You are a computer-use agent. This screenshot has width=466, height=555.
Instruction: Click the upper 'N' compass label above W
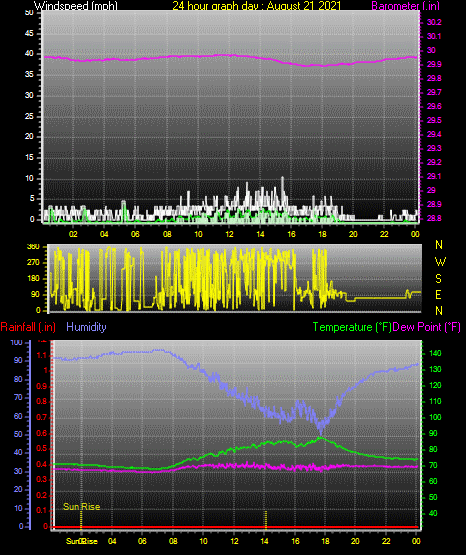tap(439, 245)
